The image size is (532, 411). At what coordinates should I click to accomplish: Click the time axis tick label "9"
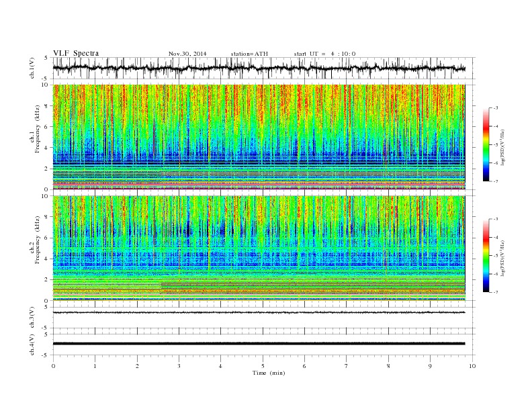(430, 366)
